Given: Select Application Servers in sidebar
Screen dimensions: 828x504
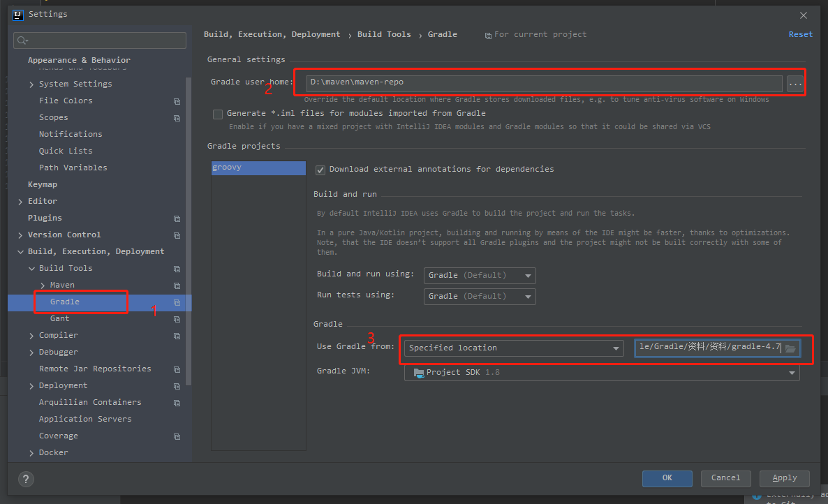Looking at the screenshot, I should coord(85,420).
